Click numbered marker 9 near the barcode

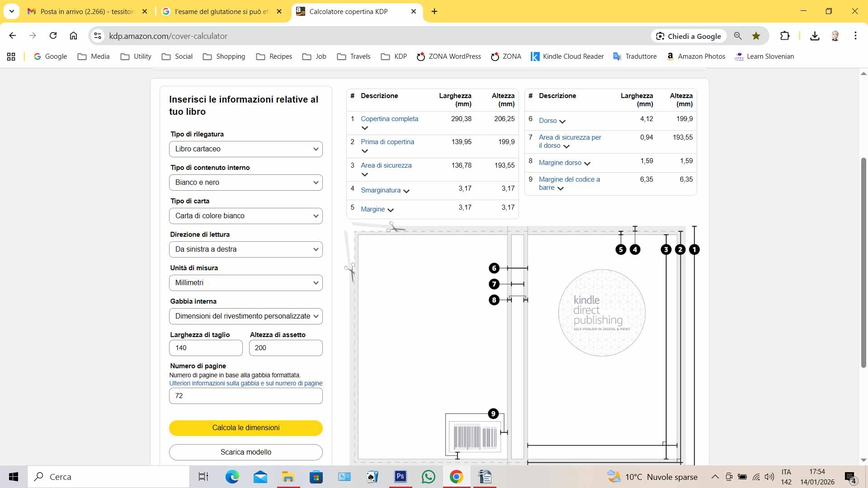point(493,413)
